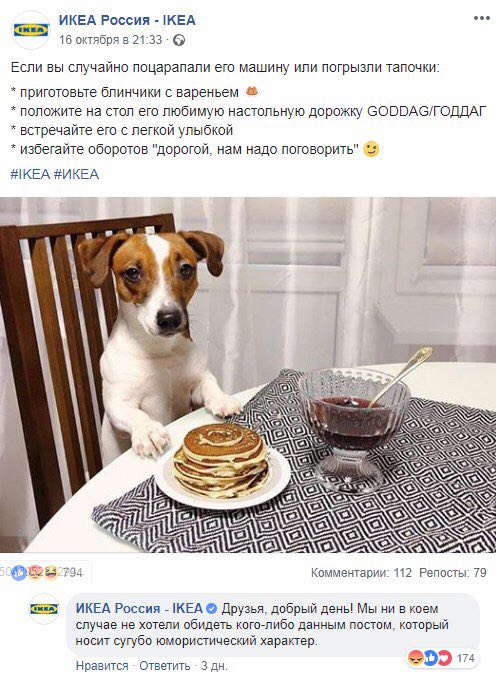
Task: Click the #IKEA hashtag
Action: [x=30, y=174]
